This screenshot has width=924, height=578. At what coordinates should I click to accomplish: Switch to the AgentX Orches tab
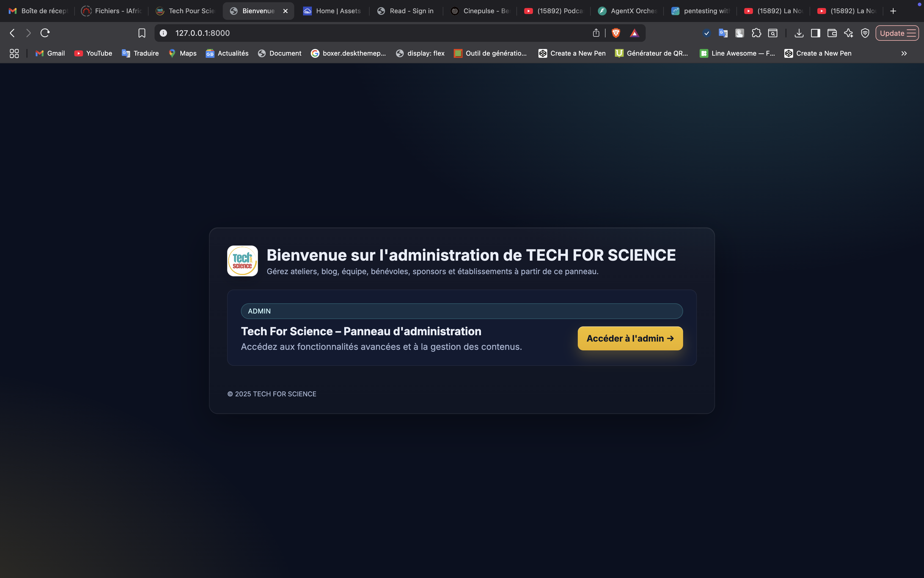pos(627,11)
